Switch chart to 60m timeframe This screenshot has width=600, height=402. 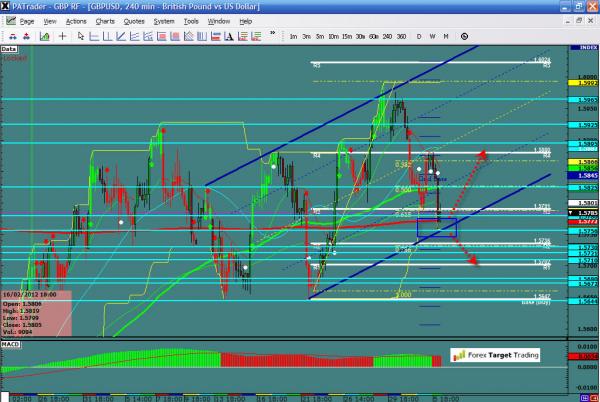tap(373, 37)
